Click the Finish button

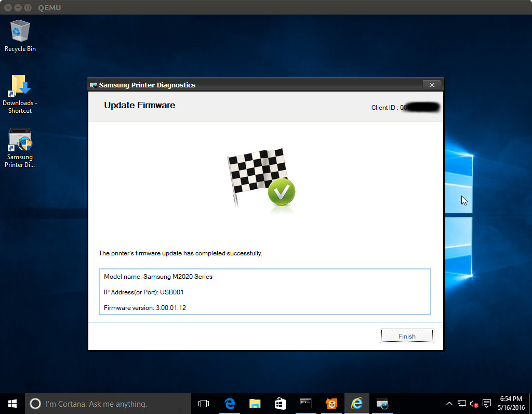[407, 336]
